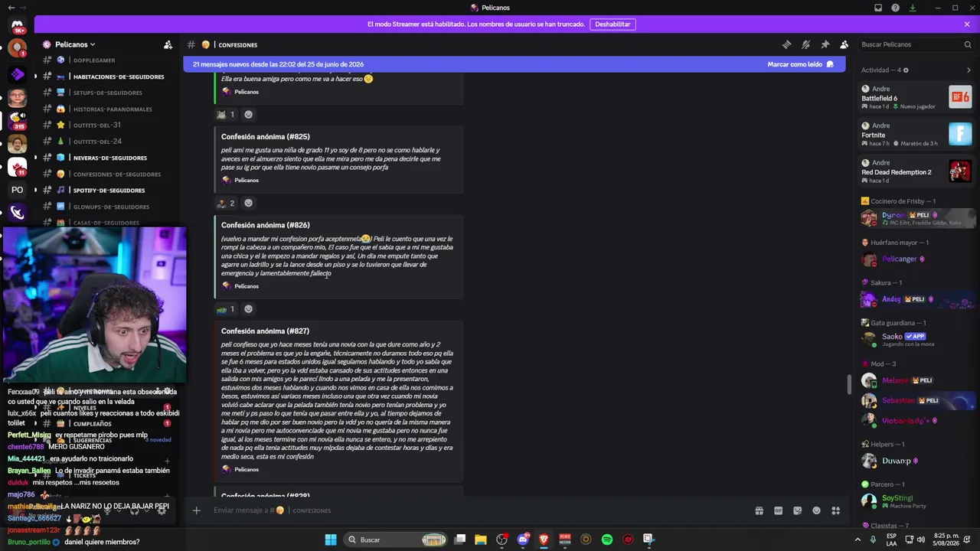Open the PO server in the server list
Screen dimensions: 980x551
coord(17,190)
